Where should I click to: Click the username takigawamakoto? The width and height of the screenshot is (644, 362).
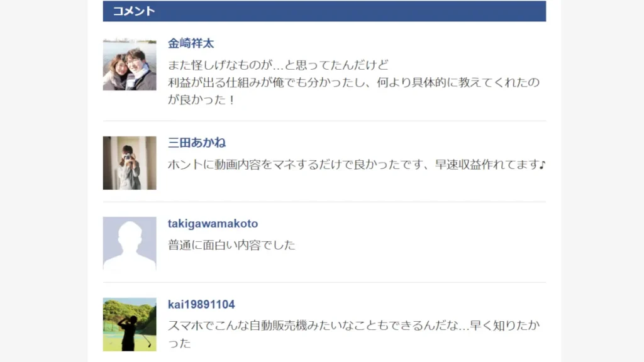coord(213,224)
